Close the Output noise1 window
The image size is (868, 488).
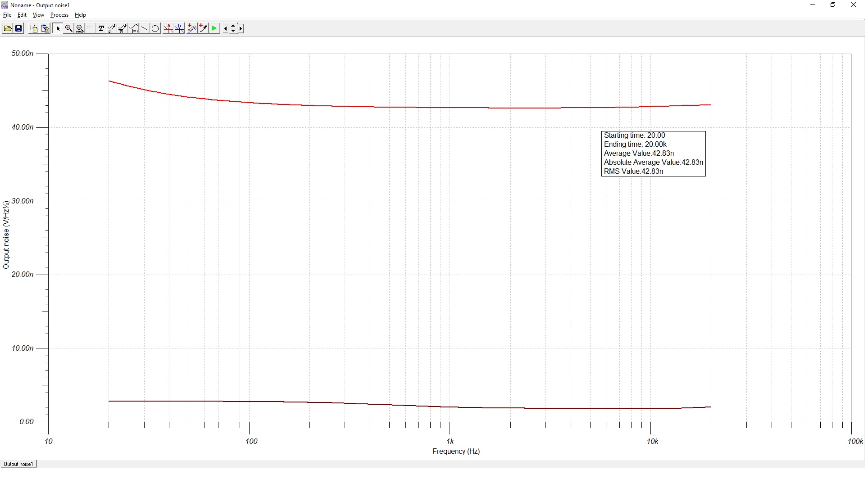pyautogui.click(x=854, y=5)
